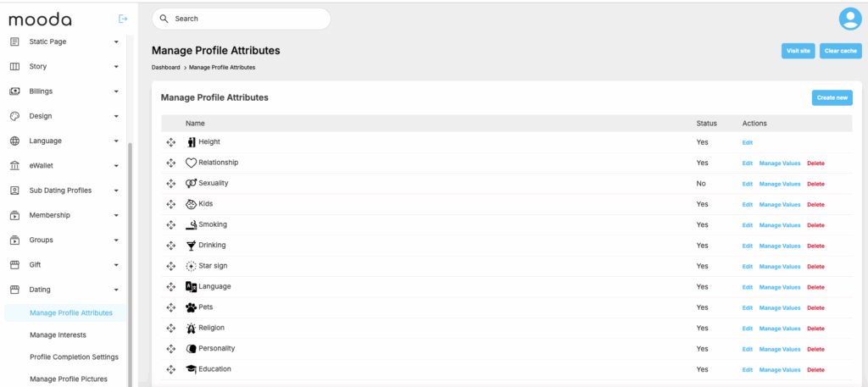Select Profile Completion Settings menu item

74,357
